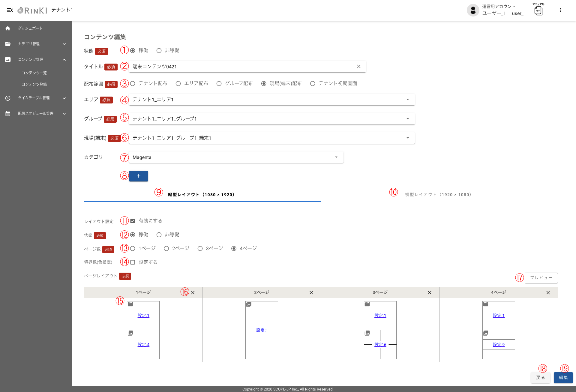
Task: Collapse sidebar with hamburger menu icon
Action: [x=10, y=10]
